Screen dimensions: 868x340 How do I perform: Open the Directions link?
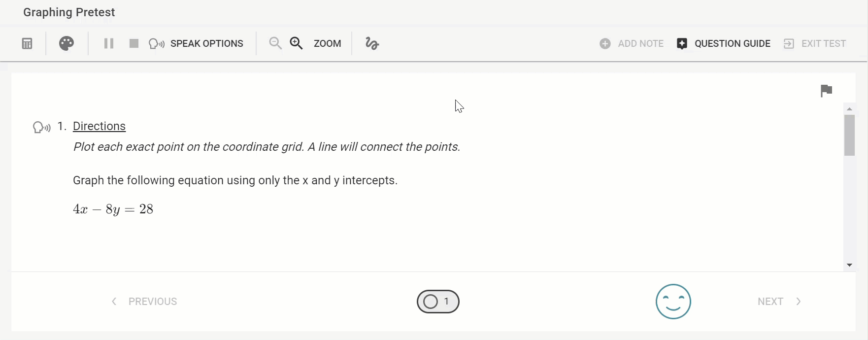tap(99, 126)
